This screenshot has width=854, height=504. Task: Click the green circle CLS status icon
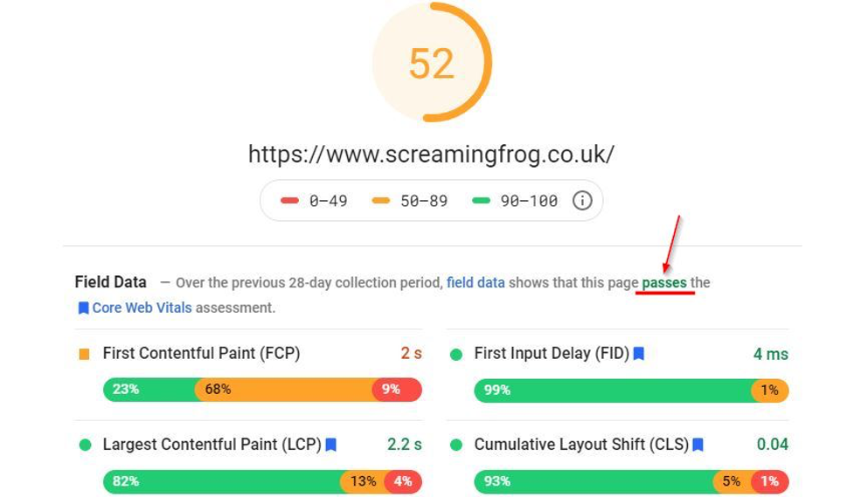pos(456,445)
